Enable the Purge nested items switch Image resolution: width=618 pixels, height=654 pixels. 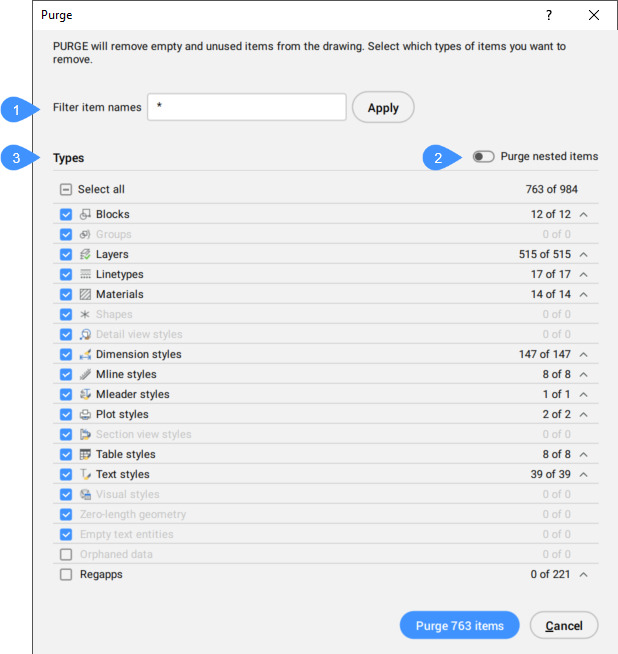[484, 156]
